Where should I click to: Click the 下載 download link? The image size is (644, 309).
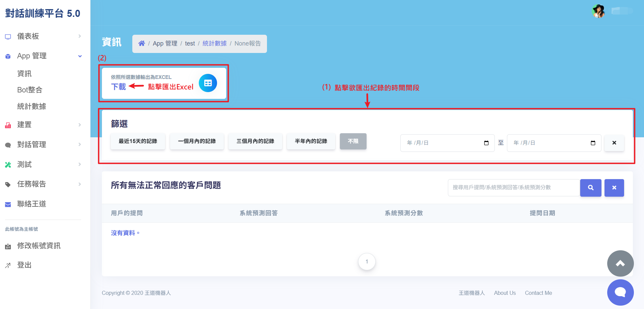pos(118,87)
